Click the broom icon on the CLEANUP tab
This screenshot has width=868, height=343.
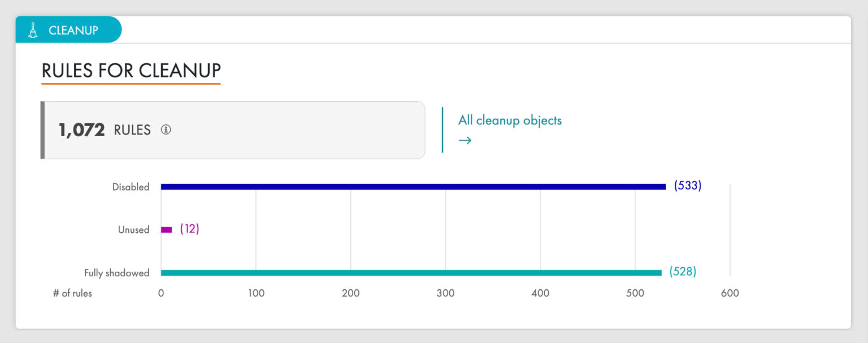(x=34, y=29)
